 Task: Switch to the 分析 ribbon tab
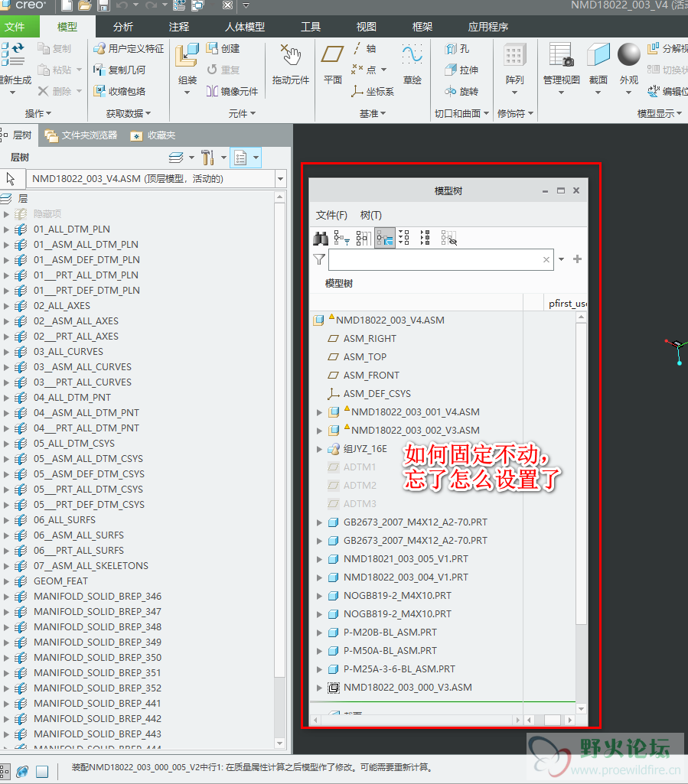(x=123, y=27)
